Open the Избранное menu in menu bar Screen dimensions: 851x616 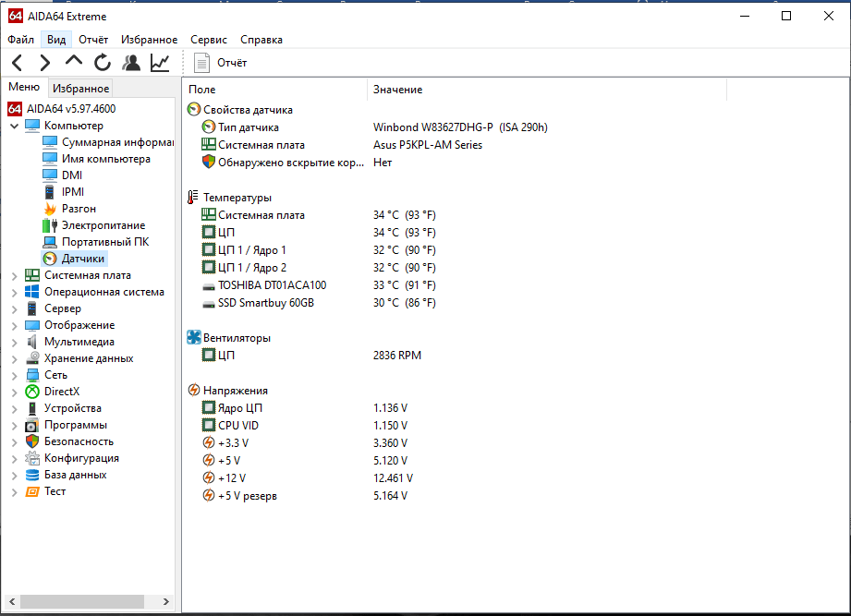point(150,40)
